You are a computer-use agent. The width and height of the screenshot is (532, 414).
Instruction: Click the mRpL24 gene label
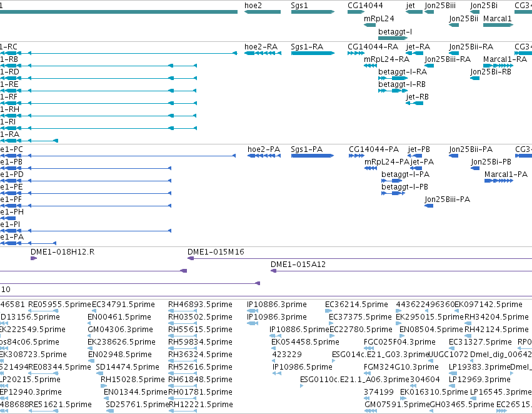click(x=379, y=18)
